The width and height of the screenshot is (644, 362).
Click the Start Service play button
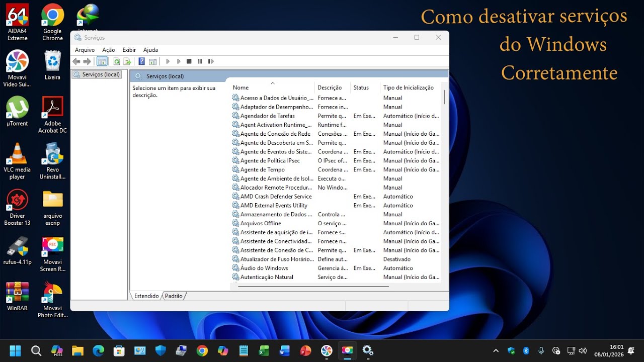pos(168,61)
